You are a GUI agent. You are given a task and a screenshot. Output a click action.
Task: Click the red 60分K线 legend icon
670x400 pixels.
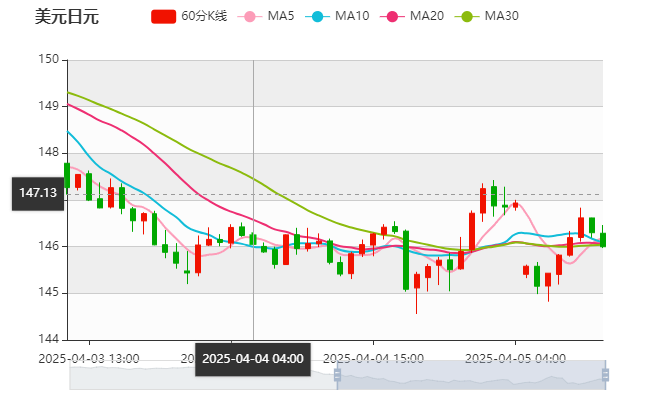(163, 16)
